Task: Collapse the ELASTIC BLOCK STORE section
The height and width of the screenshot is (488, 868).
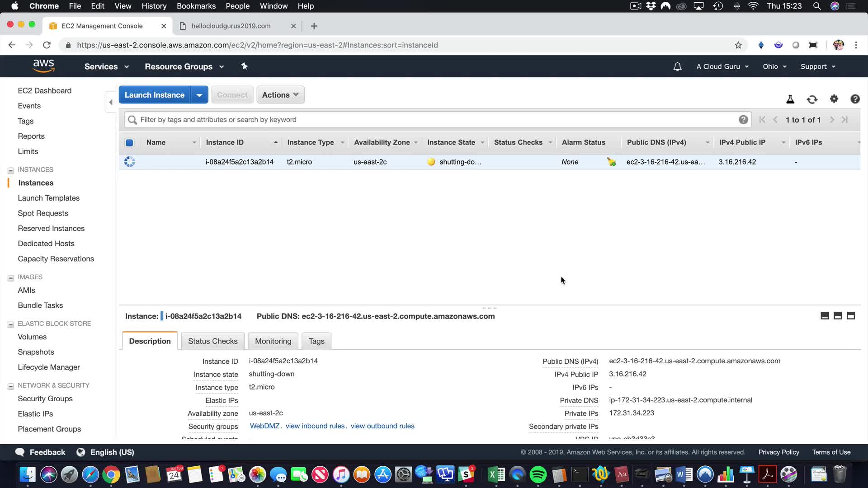Action: pos(11,324)
